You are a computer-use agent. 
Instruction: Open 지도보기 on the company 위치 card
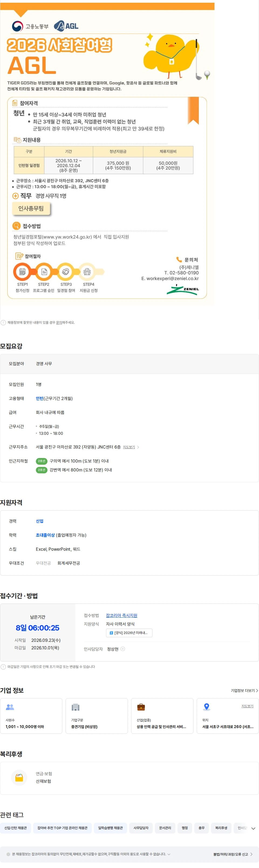(x=247, y=706)
